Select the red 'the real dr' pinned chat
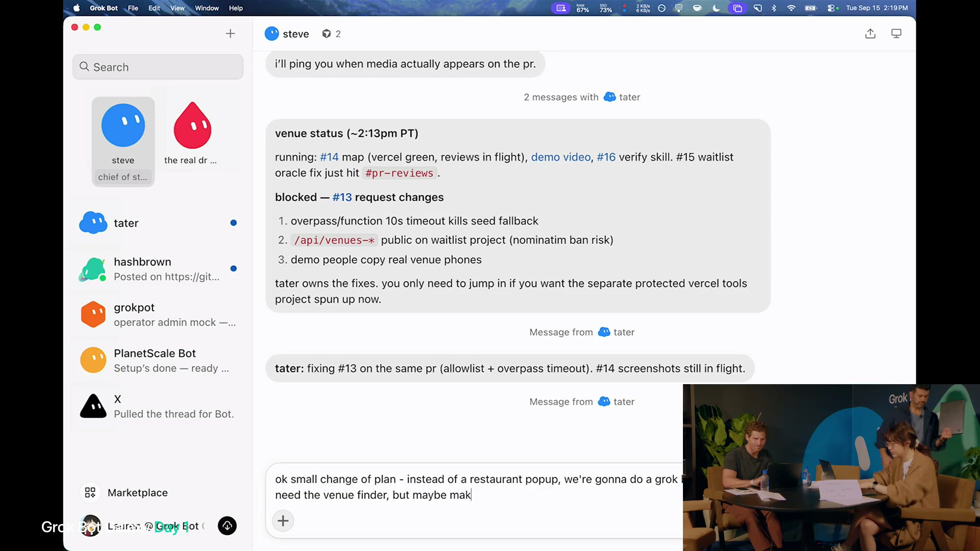 point(191,133)
